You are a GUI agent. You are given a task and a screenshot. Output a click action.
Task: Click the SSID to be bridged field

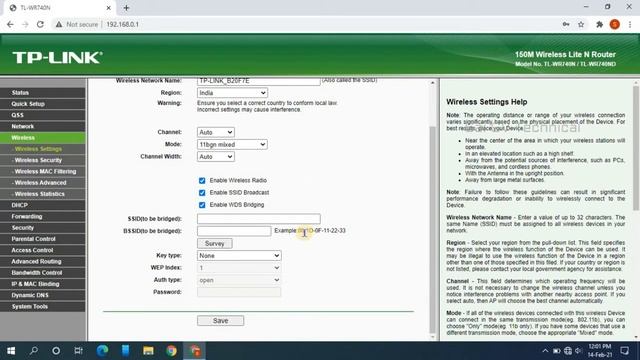(x=258, y=219)
